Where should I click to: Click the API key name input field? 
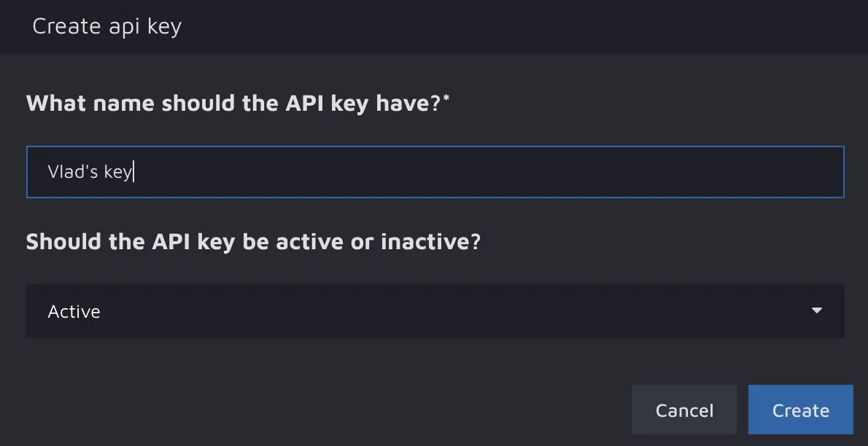435,172
